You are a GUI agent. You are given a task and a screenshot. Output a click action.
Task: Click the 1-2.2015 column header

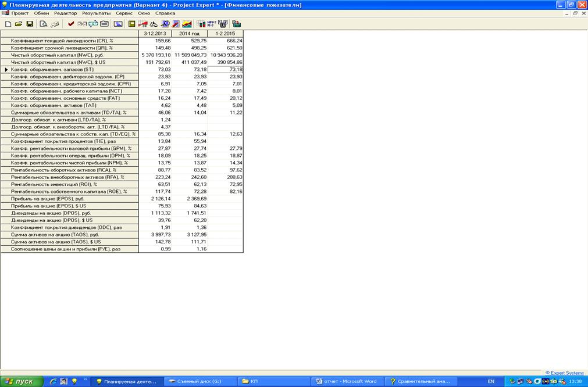225,33
